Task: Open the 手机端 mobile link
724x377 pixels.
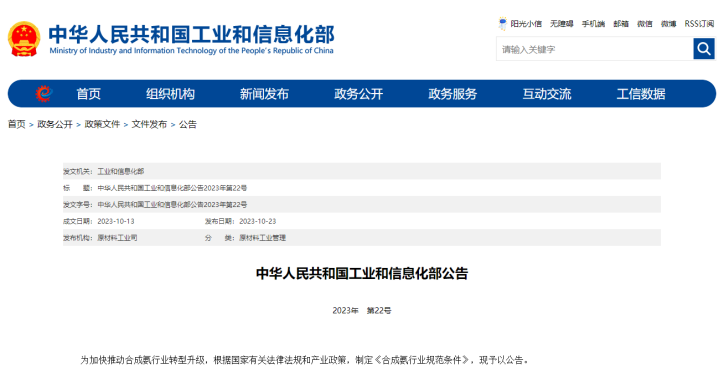Action: click(593, 24)
